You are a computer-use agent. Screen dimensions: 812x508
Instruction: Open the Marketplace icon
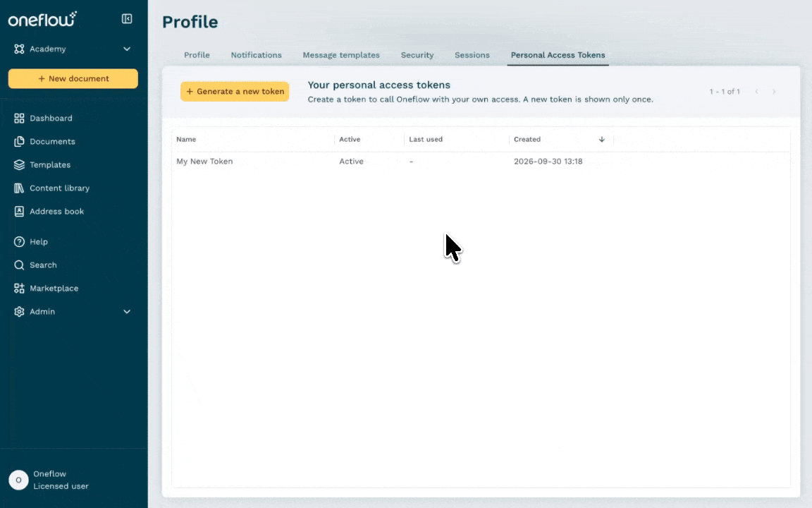[x=19, y=288]
